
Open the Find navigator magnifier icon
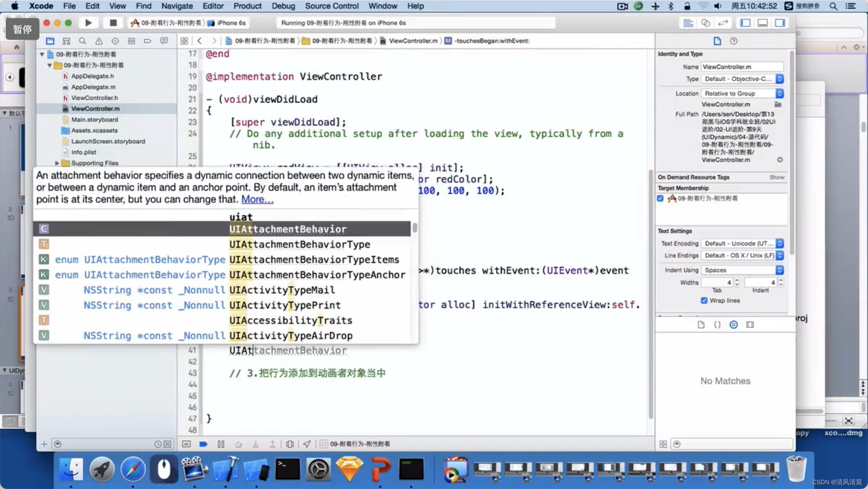(x=82, y=41)
